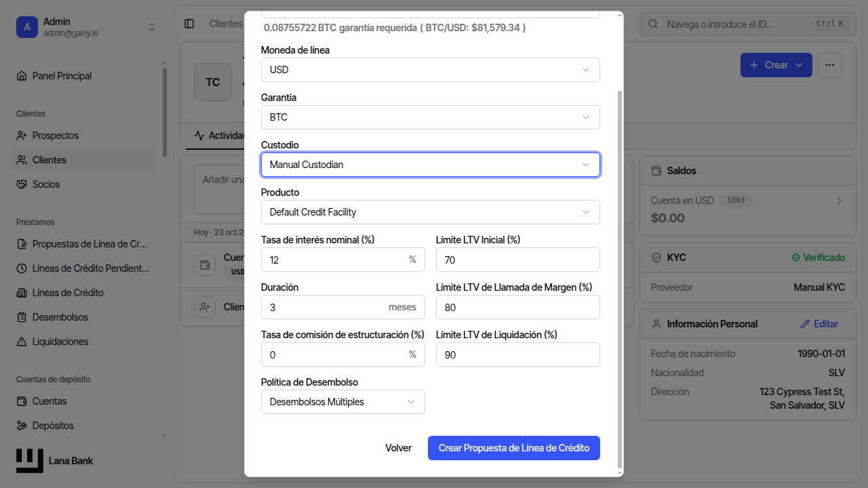Click the Clientes people icon in sidebar
868x488 pixels.
point(22,160)
